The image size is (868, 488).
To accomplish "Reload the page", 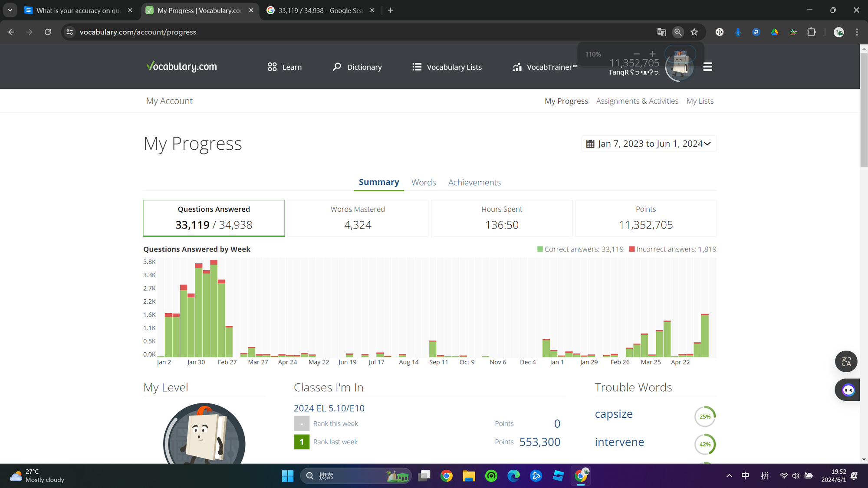I will click(x=48, y=32).
